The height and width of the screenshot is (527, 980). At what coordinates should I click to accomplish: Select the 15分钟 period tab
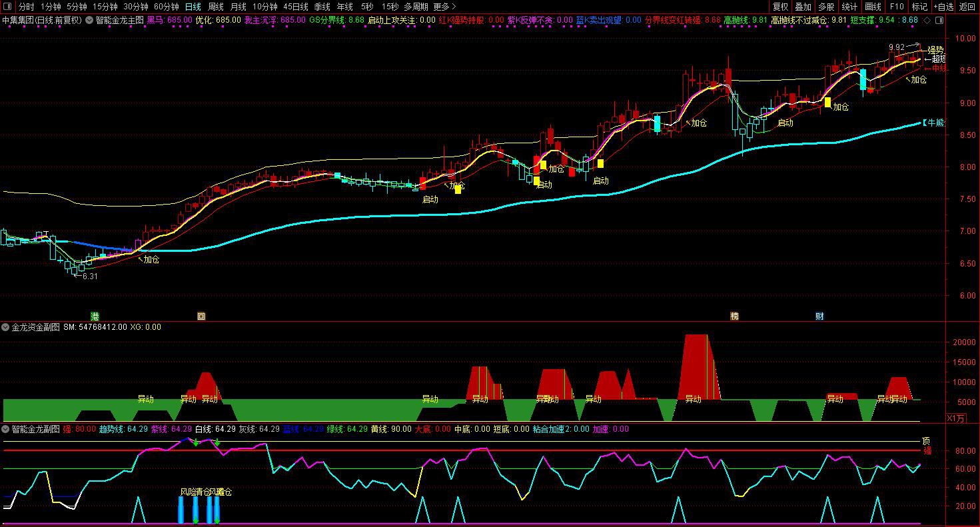click(105, 7)
